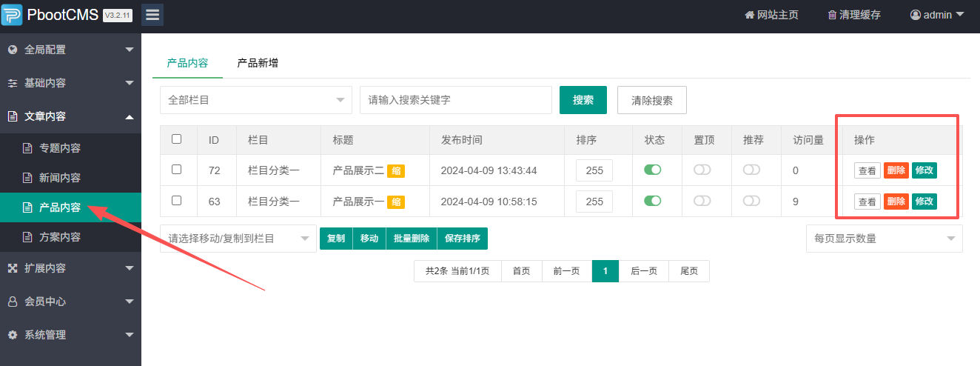Click the PbootCMS logo icon
This screenshot has height=366, width=980.
click(x=13, y=15)
